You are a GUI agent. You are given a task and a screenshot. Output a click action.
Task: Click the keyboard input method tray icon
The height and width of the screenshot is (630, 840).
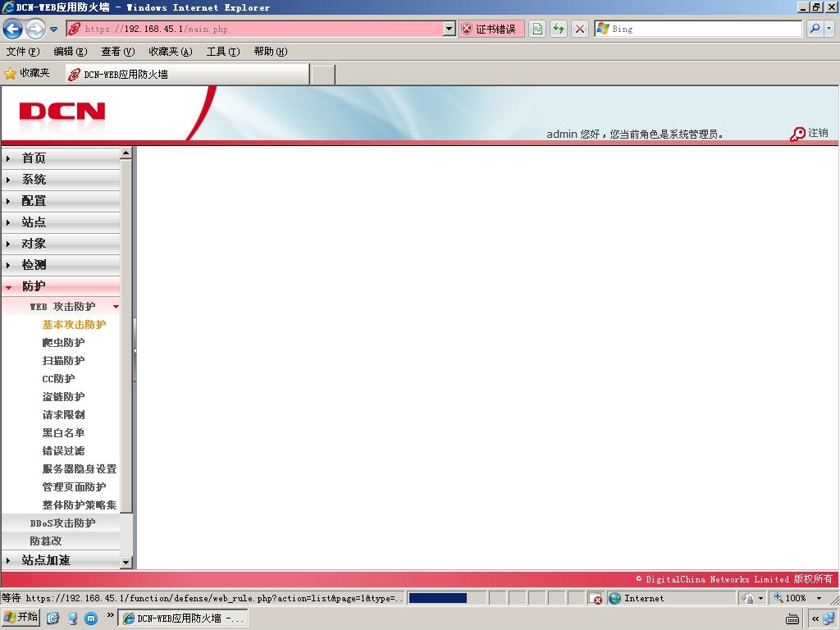[792, 619]
